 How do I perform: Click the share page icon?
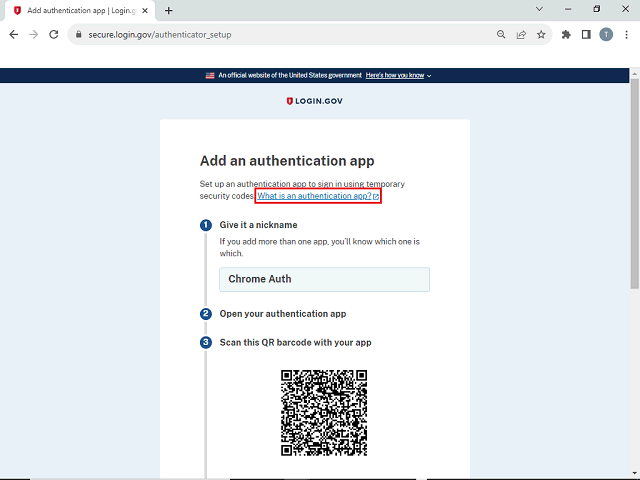coord(521,34)
